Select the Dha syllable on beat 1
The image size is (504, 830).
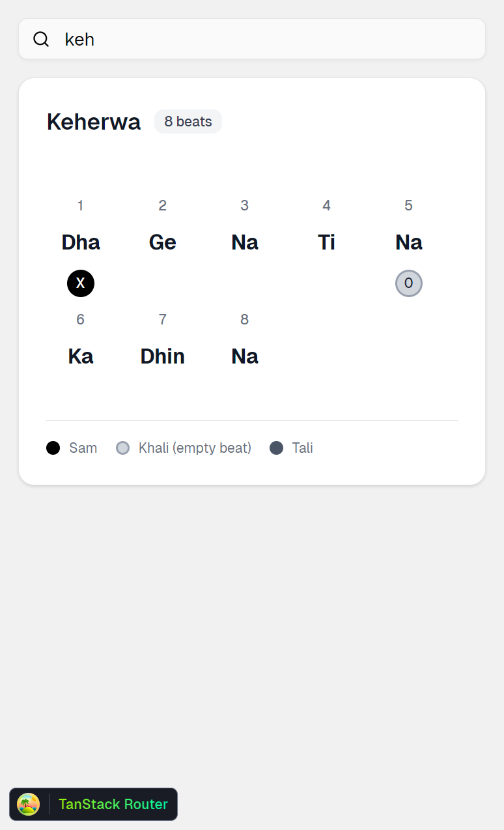81,242
